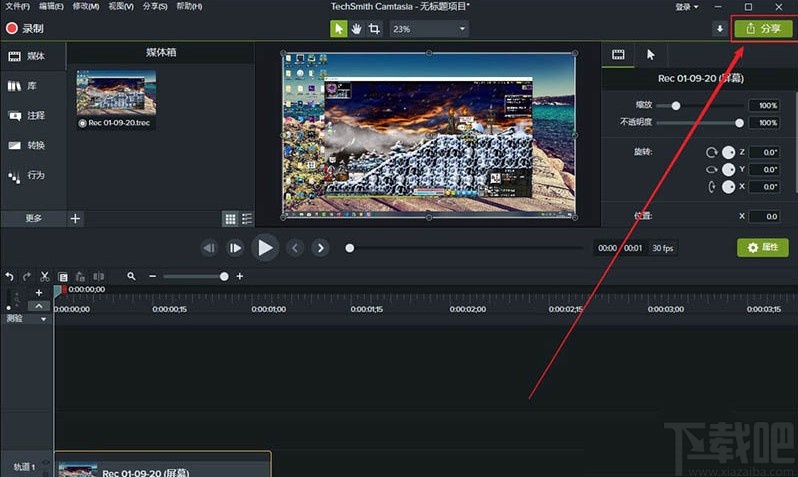Click the green Properties button

pos(763,247)
